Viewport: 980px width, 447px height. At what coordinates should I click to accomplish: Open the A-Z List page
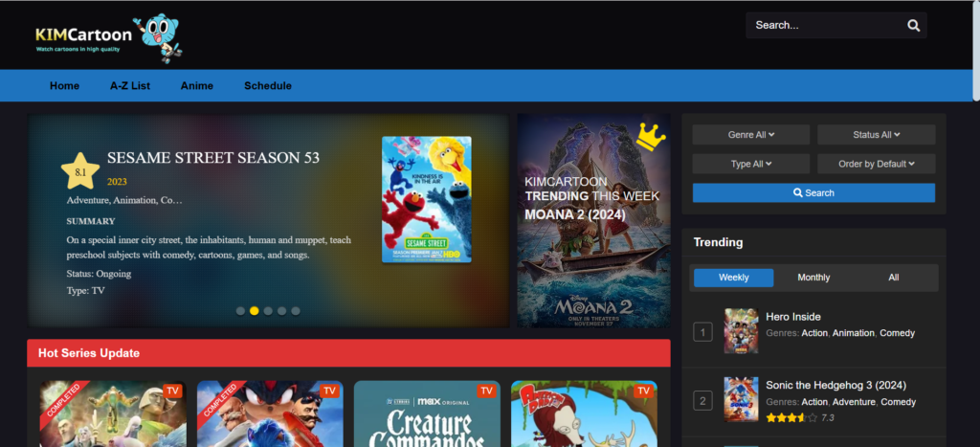[x=130, y=85]
